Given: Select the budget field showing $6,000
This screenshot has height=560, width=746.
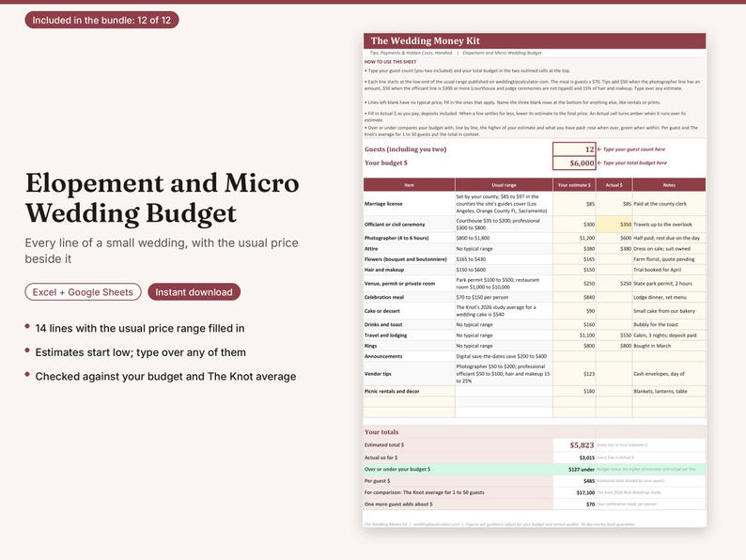Looking at the screenshot, I should pyautogui.click(x=574, y=163).
